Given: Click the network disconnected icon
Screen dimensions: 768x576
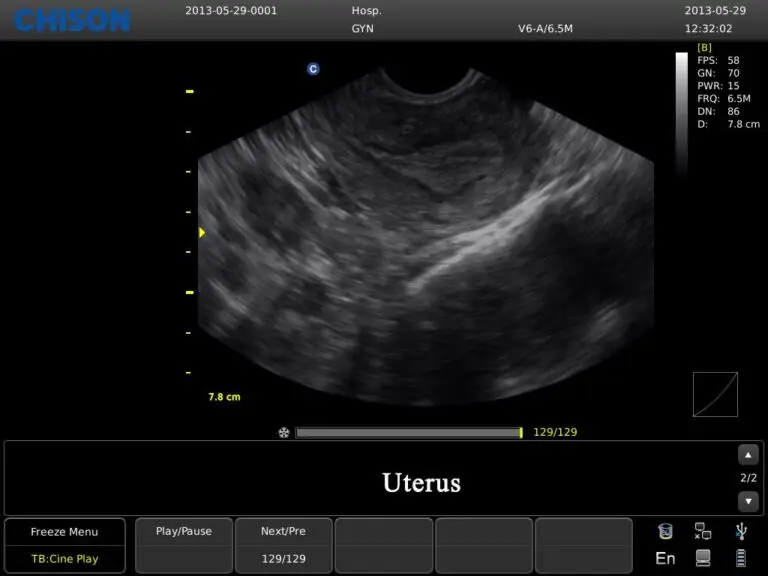Looking at the screenshot, I should click(703, 531).
